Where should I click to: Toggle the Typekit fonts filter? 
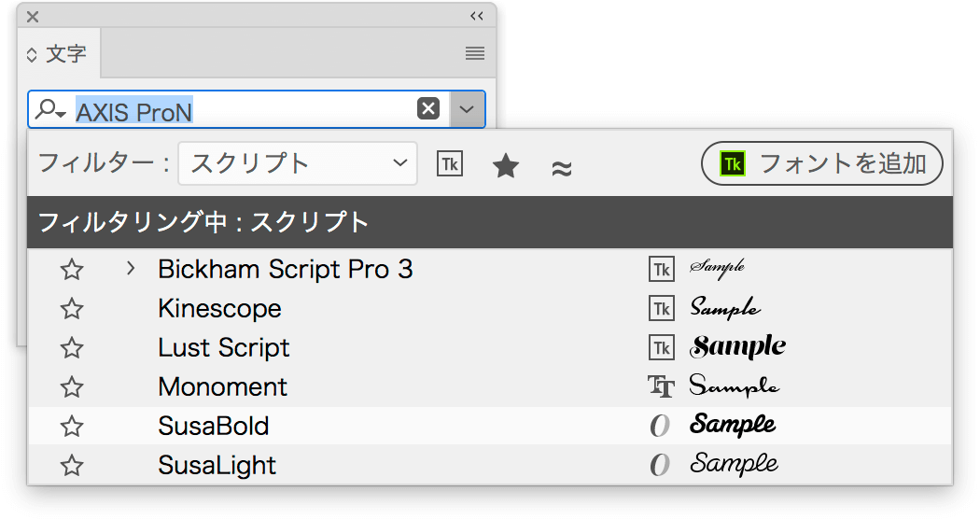tap(449, 164)
